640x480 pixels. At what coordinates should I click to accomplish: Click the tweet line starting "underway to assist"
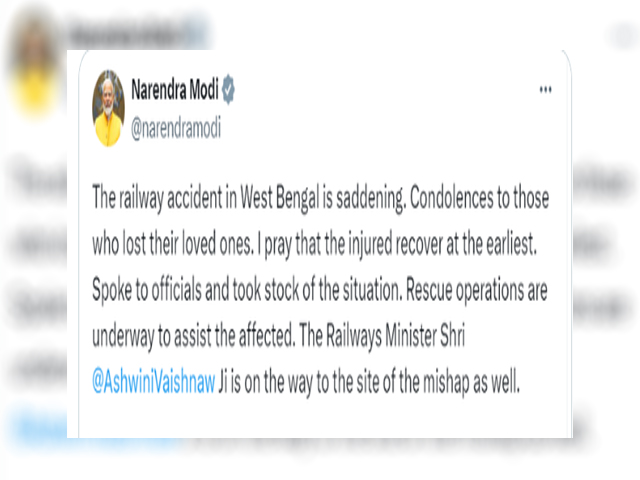point(278,336)
